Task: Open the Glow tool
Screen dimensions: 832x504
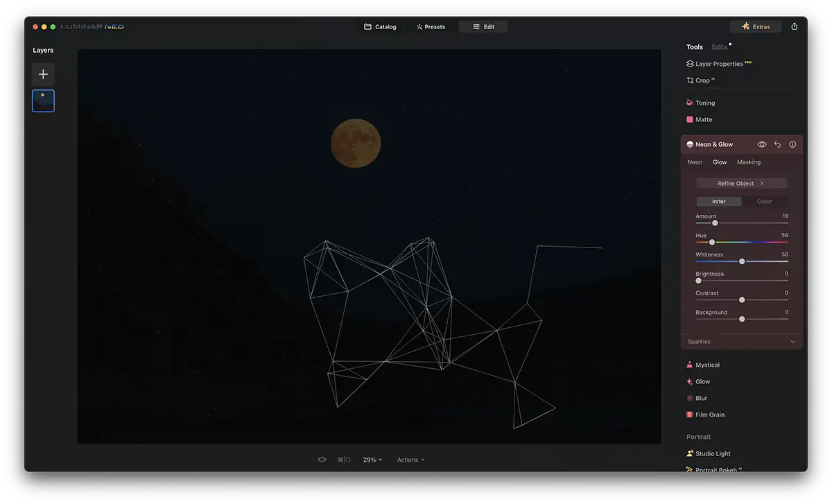Action: click(698, 381)
